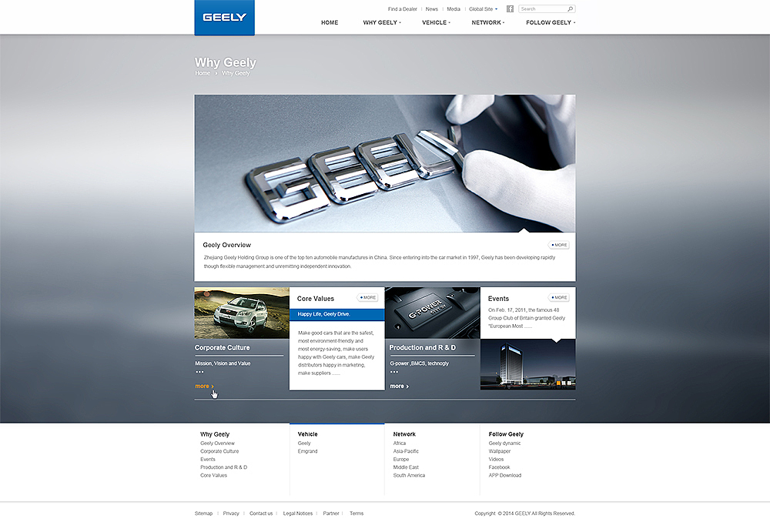Open footer Geely Overview link
770x532 pixels.
pos(218,443)
